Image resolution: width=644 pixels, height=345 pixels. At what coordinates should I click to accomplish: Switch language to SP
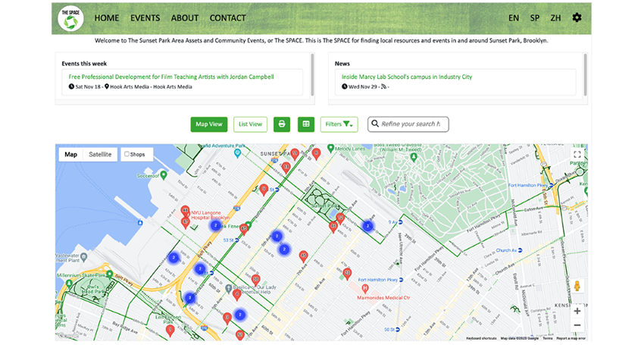tap(535, 18)
